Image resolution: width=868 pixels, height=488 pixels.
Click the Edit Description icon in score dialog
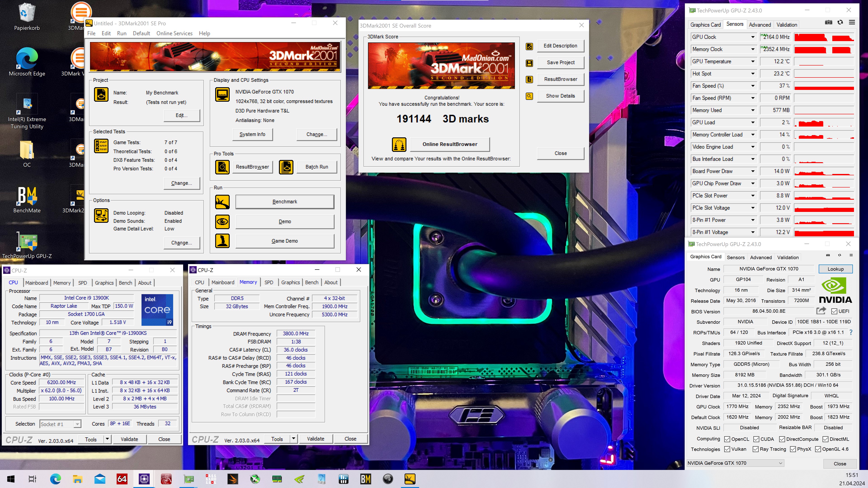(529, 46)
